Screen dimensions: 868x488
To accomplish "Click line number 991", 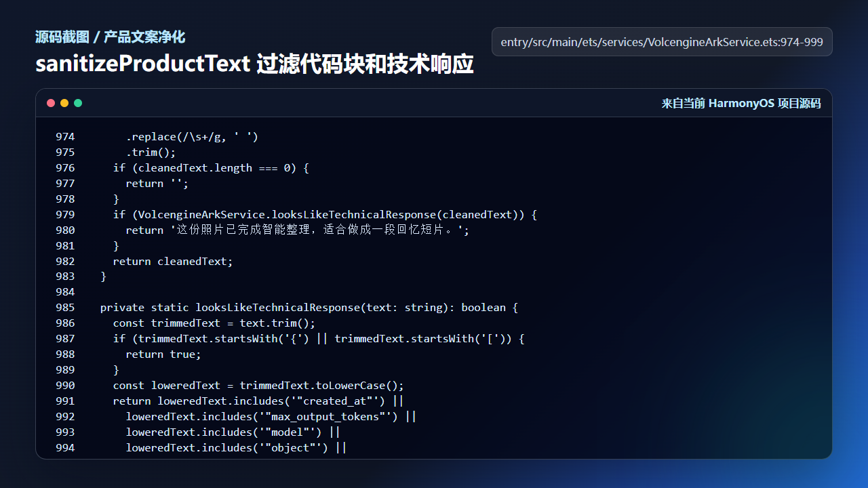I will point(66,401).
